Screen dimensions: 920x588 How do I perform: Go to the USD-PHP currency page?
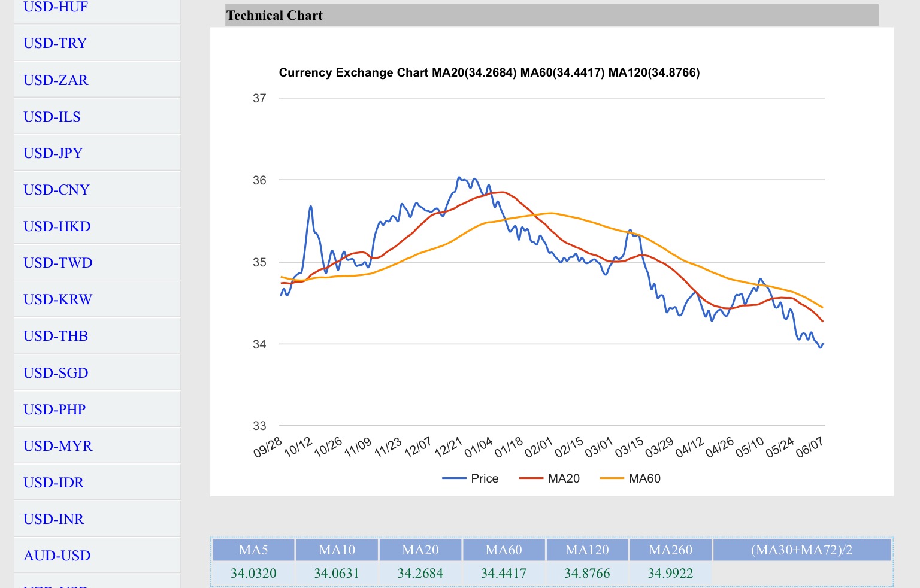point(55,409)
